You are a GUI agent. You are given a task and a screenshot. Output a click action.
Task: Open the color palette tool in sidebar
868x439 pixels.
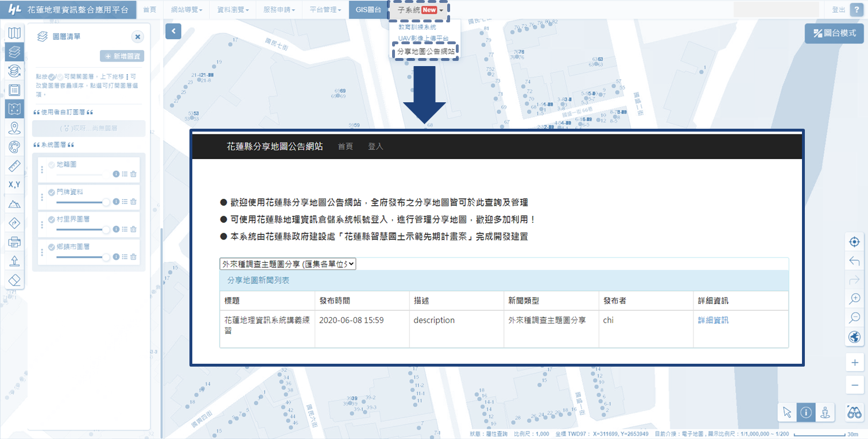(x=15, y=147)
